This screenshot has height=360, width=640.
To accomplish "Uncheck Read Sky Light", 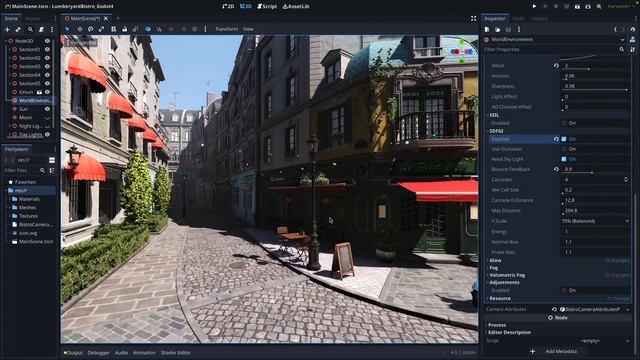I will 564,159.
